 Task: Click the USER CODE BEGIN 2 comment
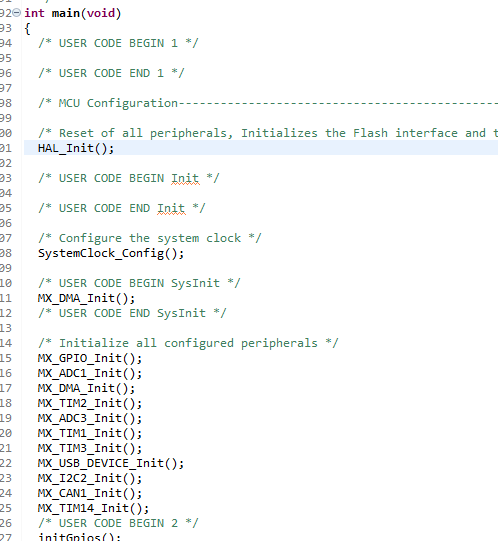coord(118,523)
